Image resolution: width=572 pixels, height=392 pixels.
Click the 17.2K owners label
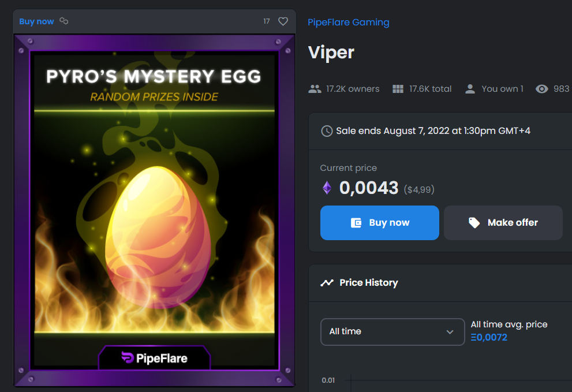coord(353,89)
